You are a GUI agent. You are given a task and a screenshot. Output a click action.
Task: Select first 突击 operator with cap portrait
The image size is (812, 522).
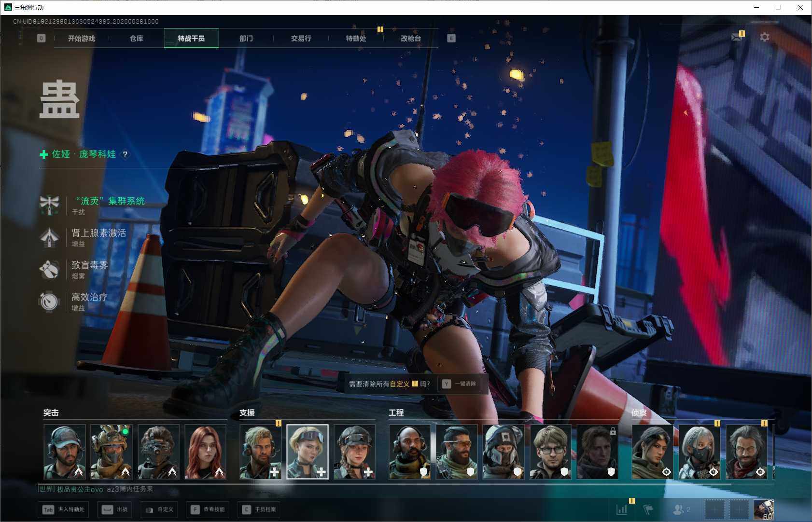(65, 452)
